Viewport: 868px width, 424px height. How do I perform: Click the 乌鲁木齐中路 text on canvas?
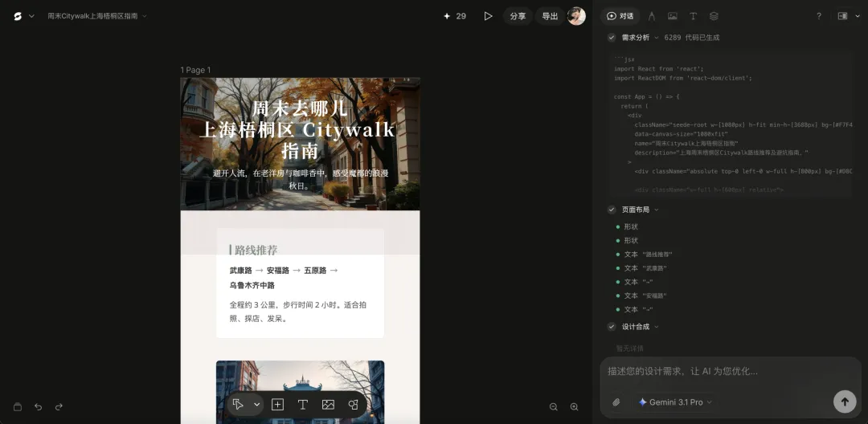[x=252, y=285]
